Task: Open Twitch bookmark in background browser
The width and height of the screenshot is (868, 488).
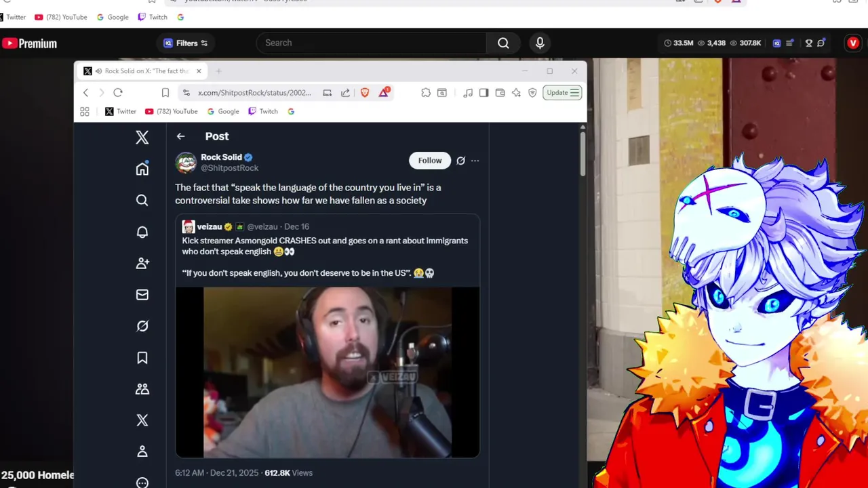Action: (x=153, y=17)
